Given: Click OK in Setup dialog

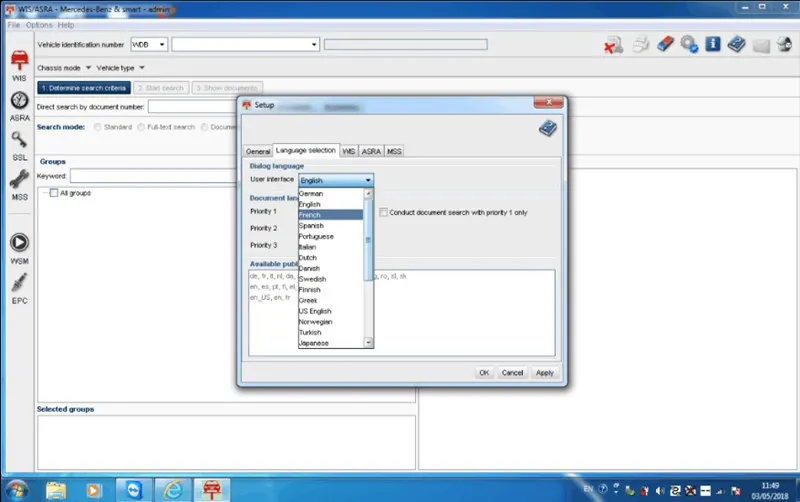Looking at the screenshot, I should tap(484, 373).
